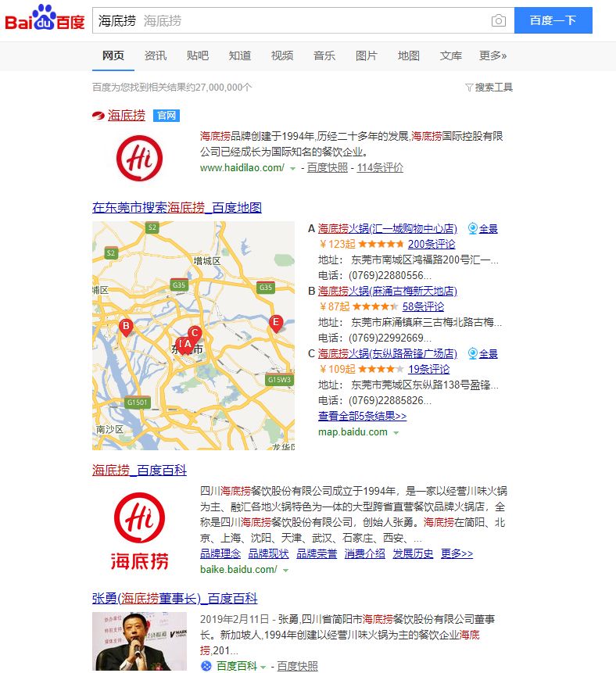Image resolution: width=616 pixels, height=673 pixels.
Task: Click 更多>> baike sublink
Action: tap(457, 553)
